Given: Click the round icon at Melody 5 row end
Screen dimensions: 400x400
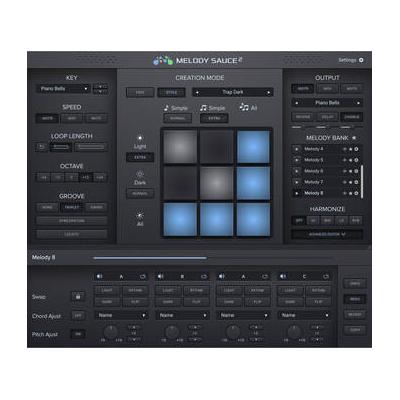Looking at the screenshot, I should [x=356, y=160].
